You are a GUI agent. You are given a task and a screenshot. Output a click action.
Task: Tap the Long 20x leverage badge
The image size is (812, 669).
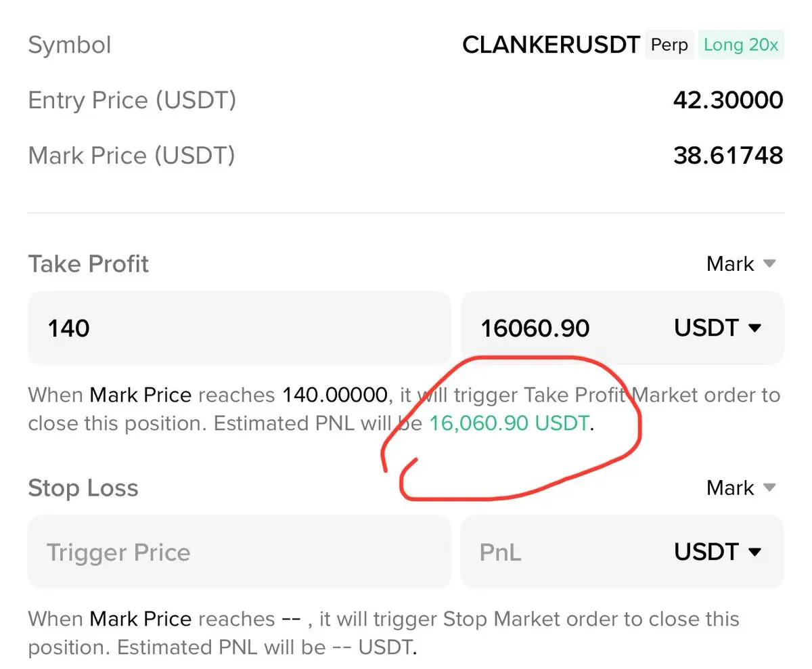click(741, 45)
